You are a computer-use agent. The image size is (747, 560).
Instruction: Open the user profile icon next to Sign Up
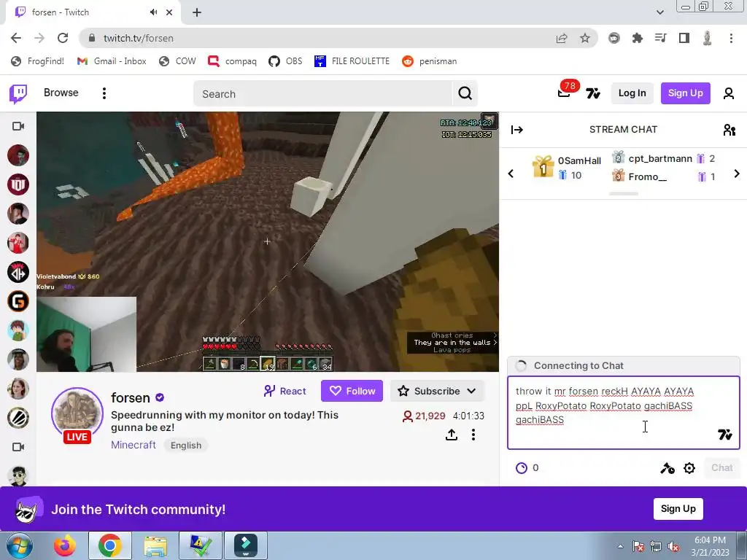pyautogui.click(x=729, y=93)
